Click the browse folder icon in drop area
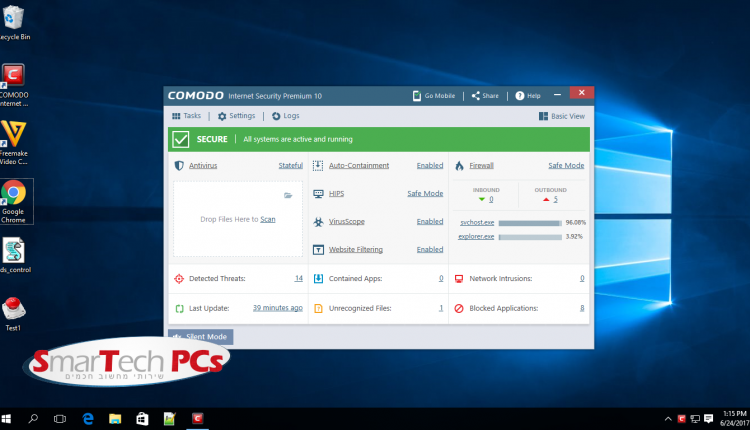The image size is (750, 430). [288, 195]
